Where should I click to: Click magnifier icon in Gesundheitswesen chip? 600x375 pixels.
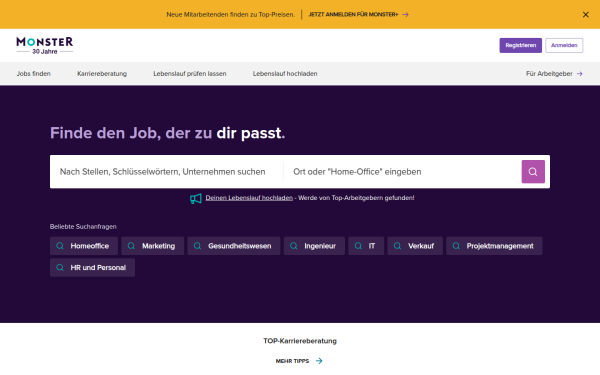click(197, 246)
